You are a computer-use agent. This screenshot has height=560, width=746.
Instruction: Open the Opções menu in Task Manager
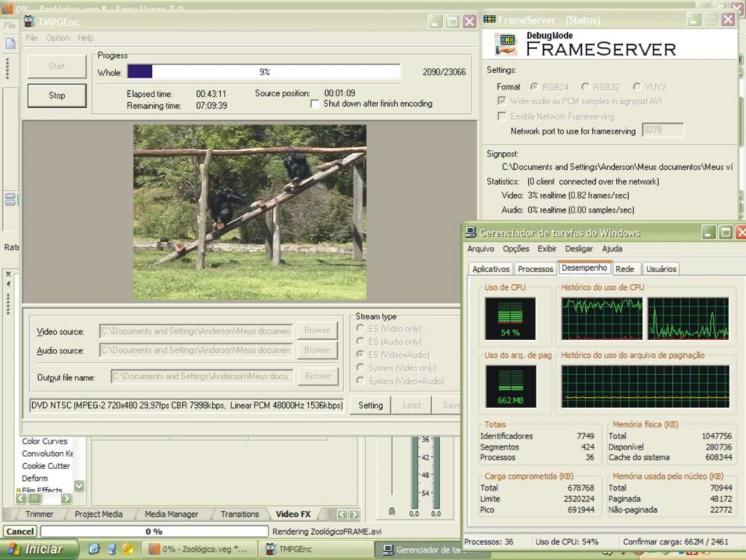(515, 249)
